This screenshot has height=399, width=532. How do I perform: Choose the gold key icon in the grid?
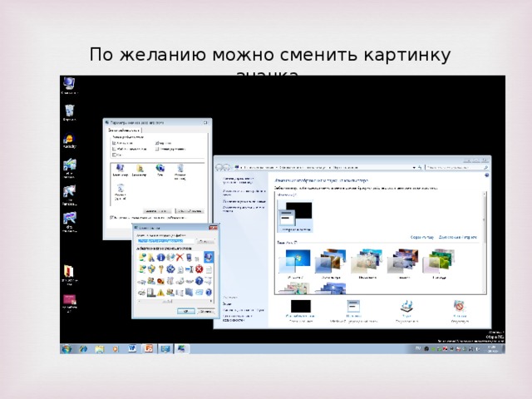pos(160,269)
